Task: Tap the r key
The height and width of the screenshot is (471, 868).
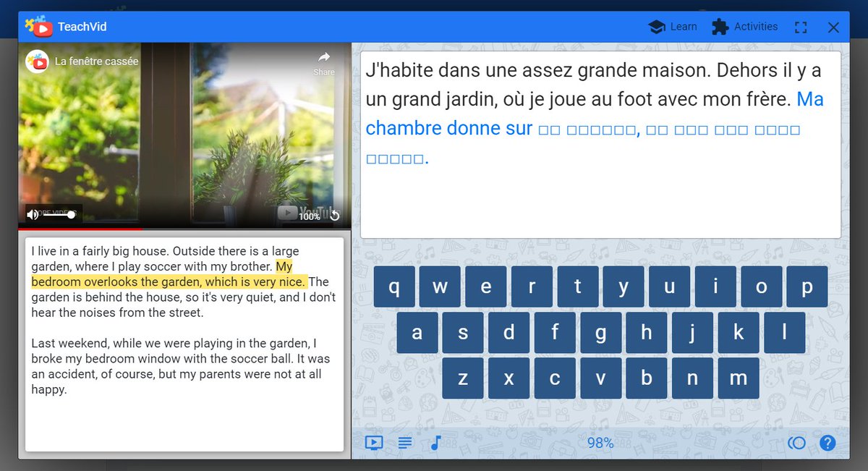Action: [532, 287]
